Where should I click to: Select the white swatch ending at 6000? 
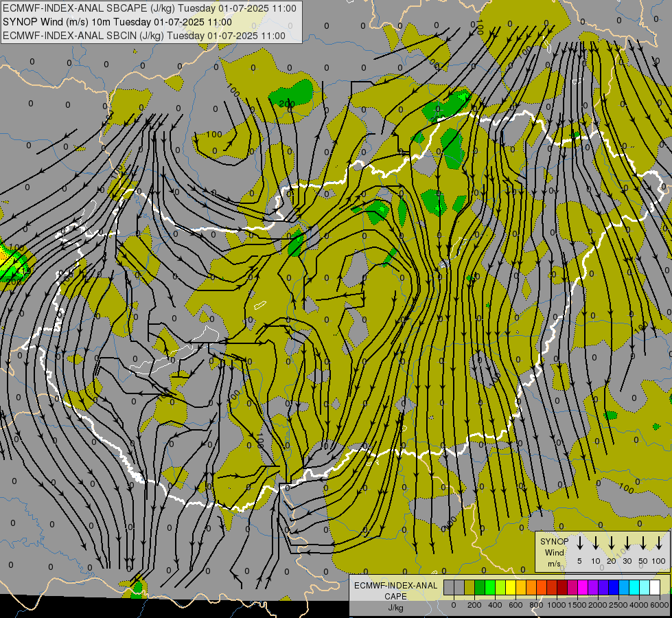[655, 587]
